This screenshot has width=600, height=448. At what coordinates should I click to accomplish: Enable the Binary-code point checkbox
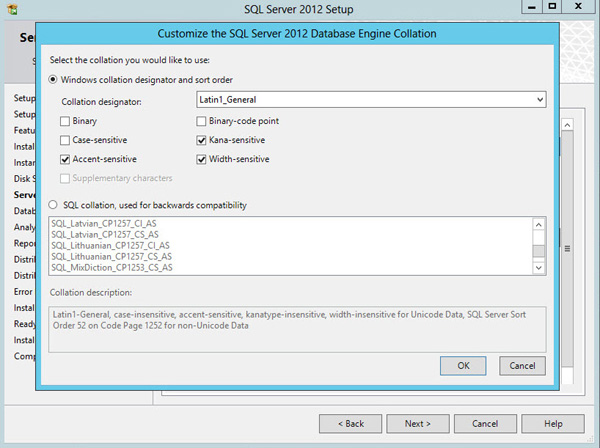click(201, 121)
